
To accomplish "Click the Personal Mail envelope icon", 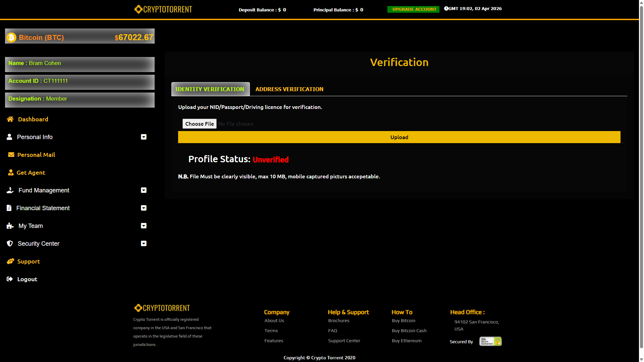I will click(x=11, y=155).
